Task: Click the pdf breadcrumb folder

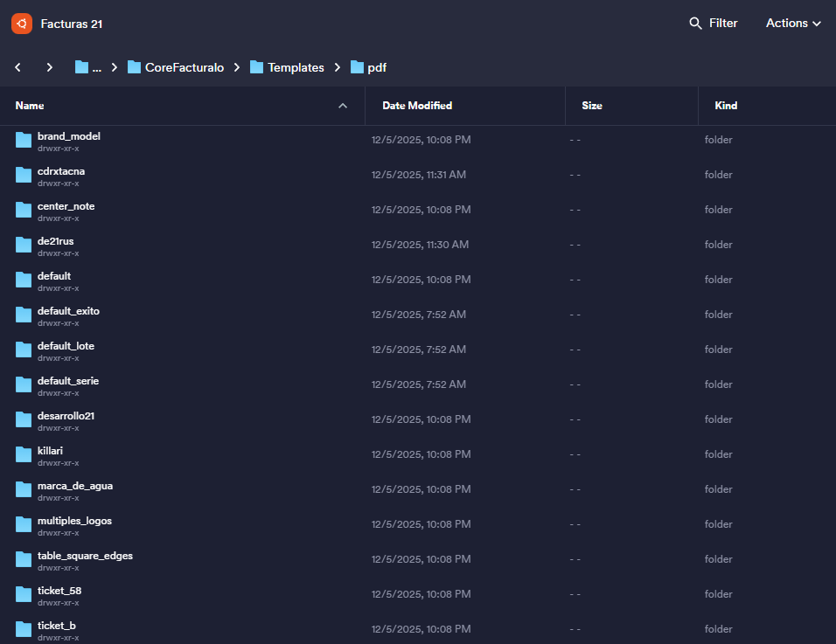Action: [368, 67]
